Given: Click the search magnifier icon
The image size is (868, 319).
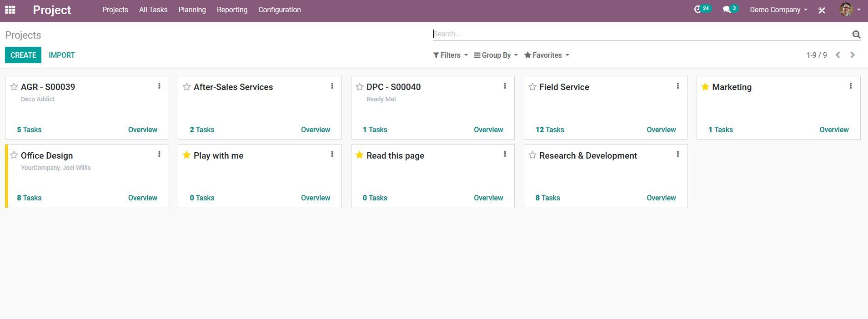Looking at the screenshot, I should [856, 34].
